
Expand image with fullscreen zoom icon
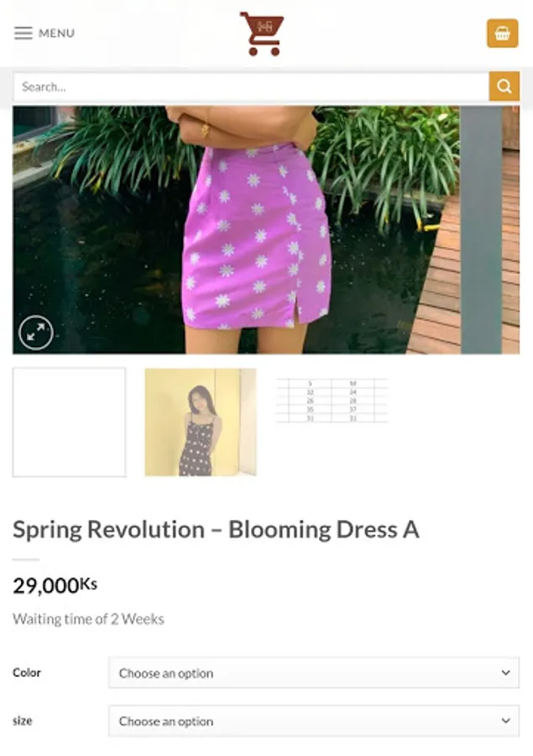click(x=36, y=332)
